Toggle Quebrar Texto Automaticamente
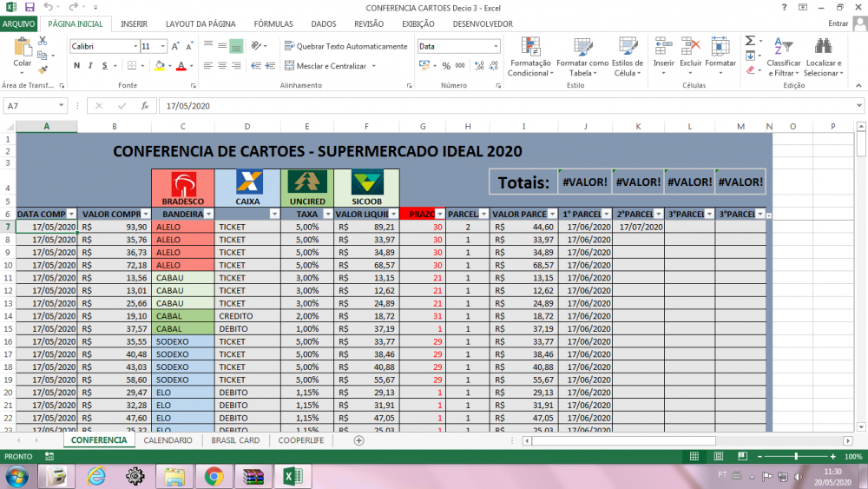Viewport: 868px width, 489px height. [x=345, y=46]
